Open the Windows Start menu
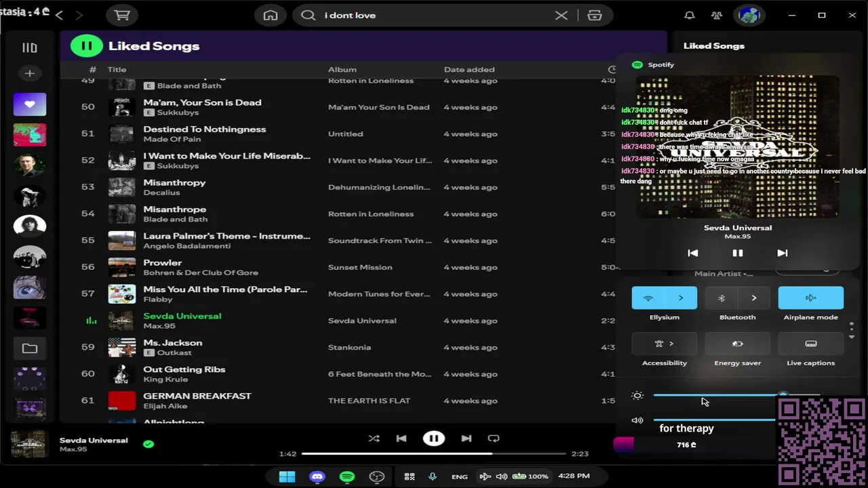Screen dimensions: 868x488 (x=287, y=476)
